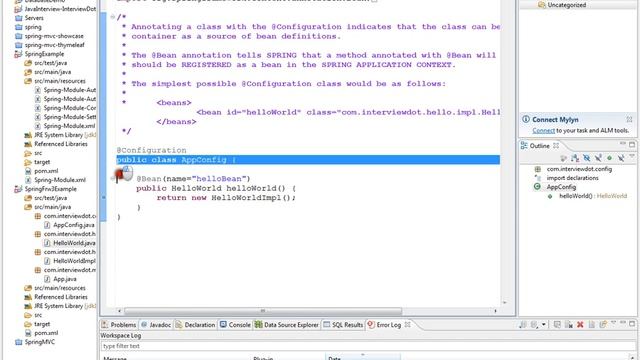
Task: Click the Import Log icon in Error Log
Action: [534, 325]
